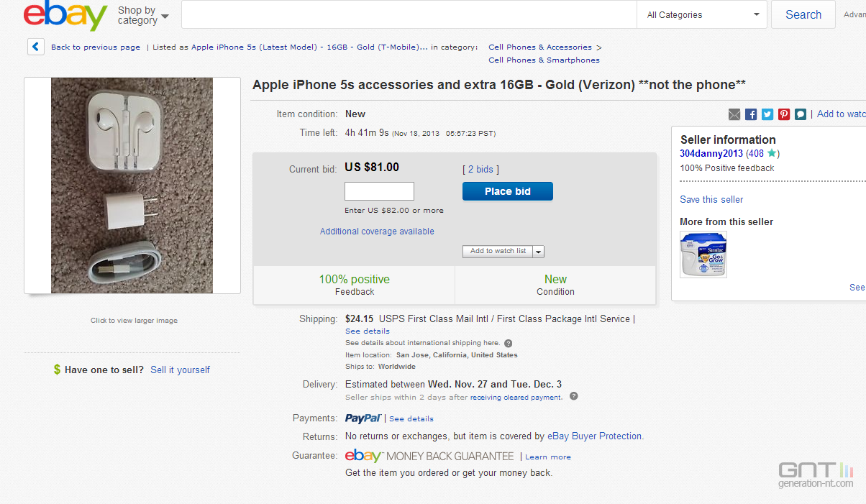866x504 pixels.
Task: Expand the All Categories combo box
Action: coord(701,14)
